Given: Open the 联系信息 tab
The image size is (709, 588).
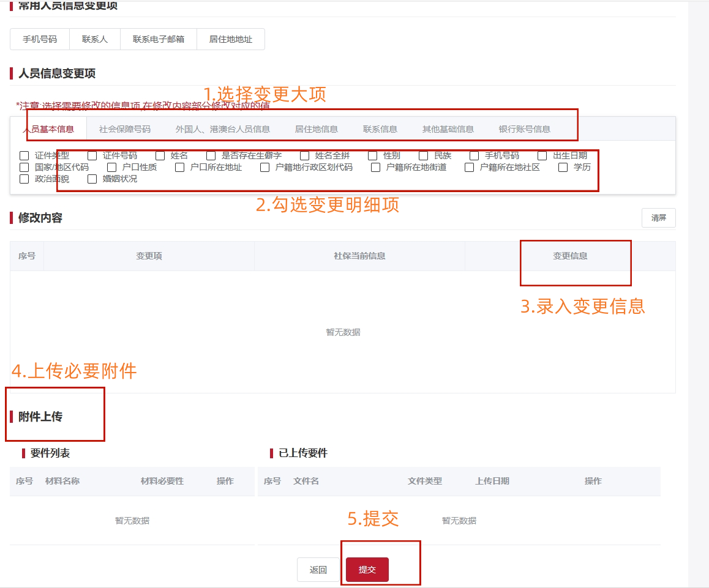Looking at the screenshot, I should point(380,129).
